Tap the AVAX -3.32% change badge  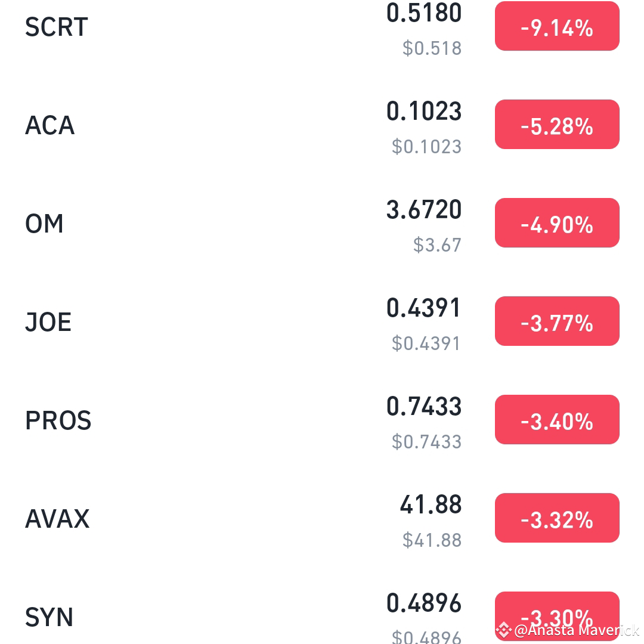coord(557,518)
